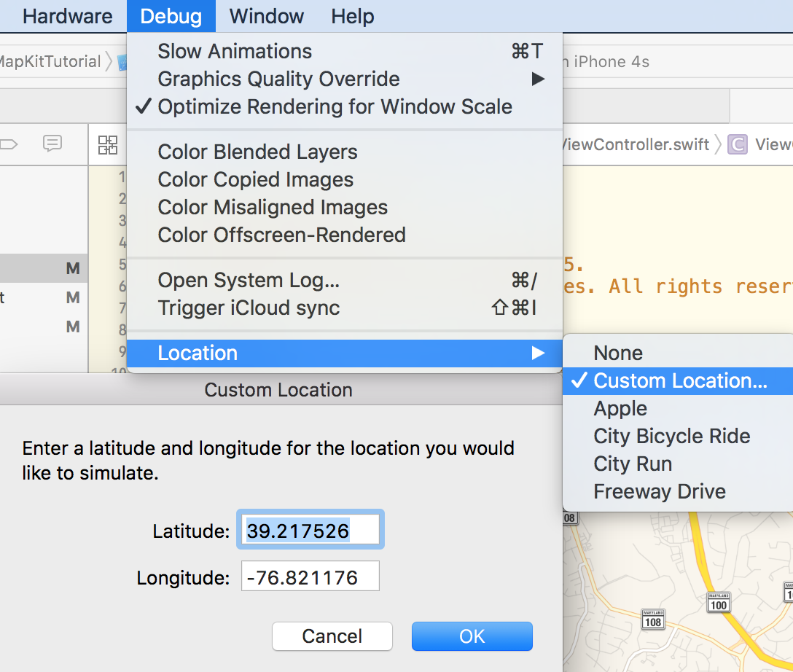Image resolution: width=793 pixels, height=672 pixels.
Task: Select Apple location option
Action: 678,409
